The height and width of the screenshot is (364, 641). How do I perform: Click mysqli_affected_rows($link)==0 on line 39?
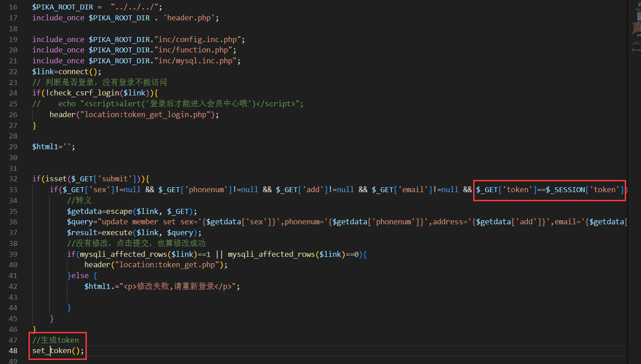(x=293, y=254)
